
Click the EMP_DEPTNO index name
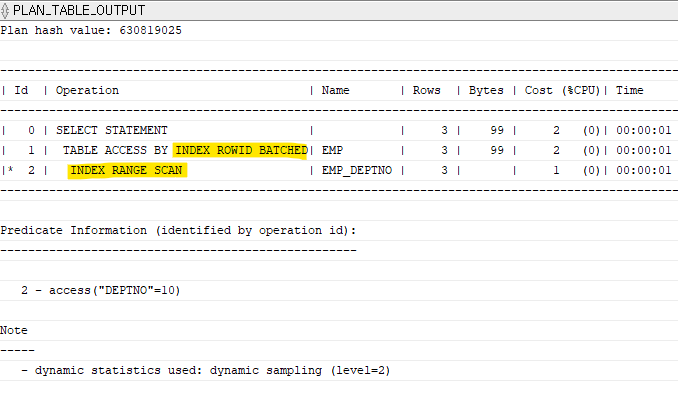357,170
